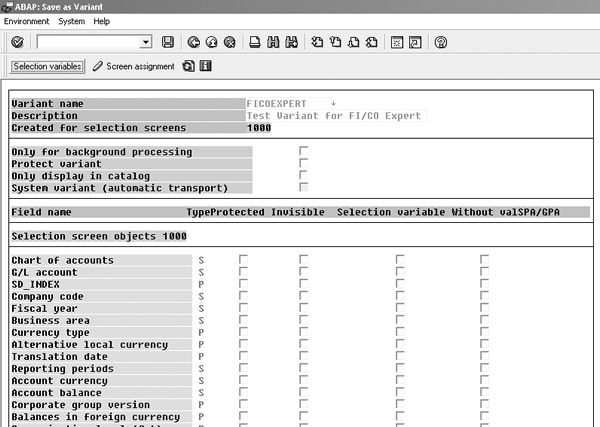Enable Only for background processing checkbox
The width and height of the screenshot is (600, 427).
click(303, 151)
